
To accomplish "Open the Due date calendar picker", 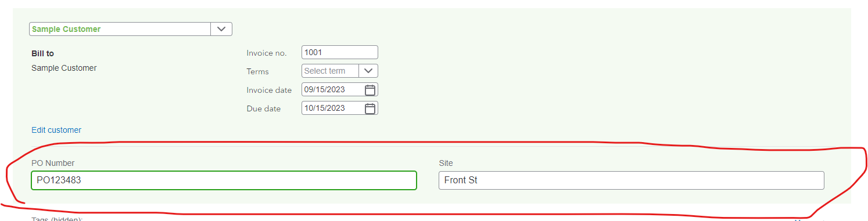I will 370,108.
